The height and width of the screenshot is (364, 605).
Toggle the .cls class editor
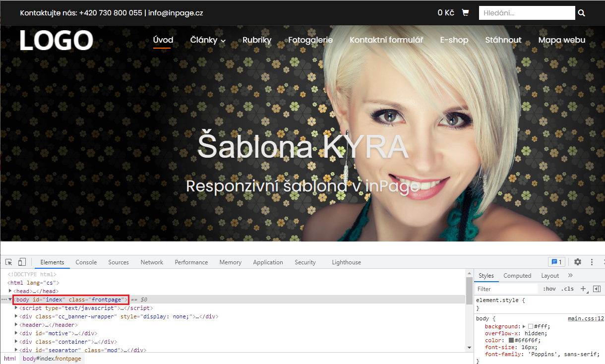567,289
